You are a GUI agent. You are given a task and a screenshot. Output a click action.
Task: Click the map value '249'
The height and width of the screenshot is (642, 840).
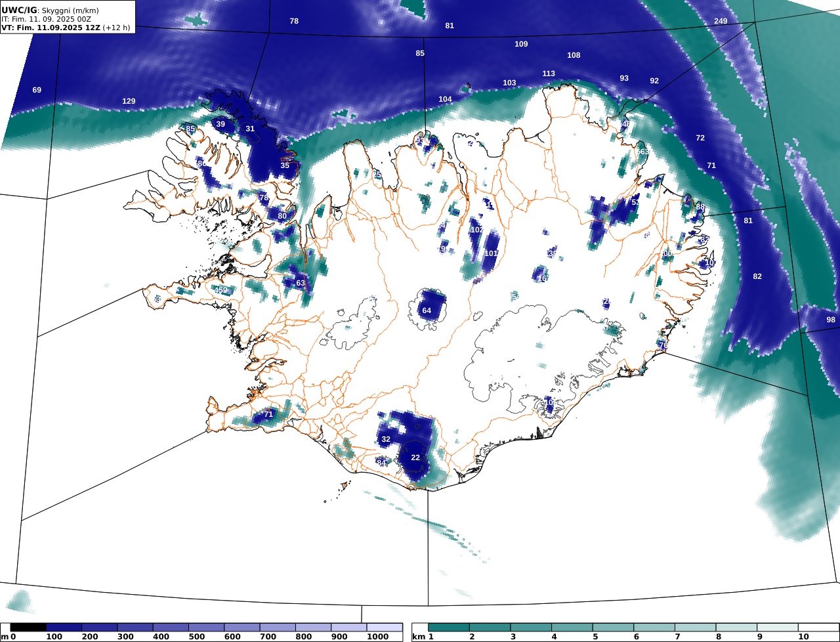721,21
